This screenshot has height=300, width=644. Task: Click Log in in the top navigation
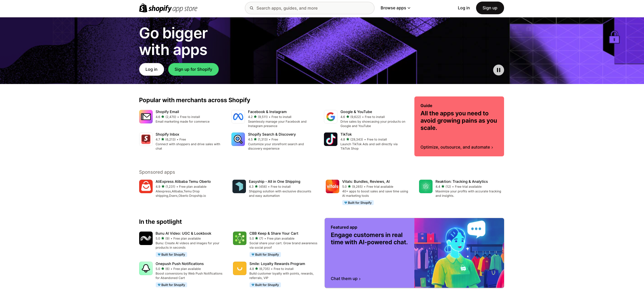click(464, 8)
